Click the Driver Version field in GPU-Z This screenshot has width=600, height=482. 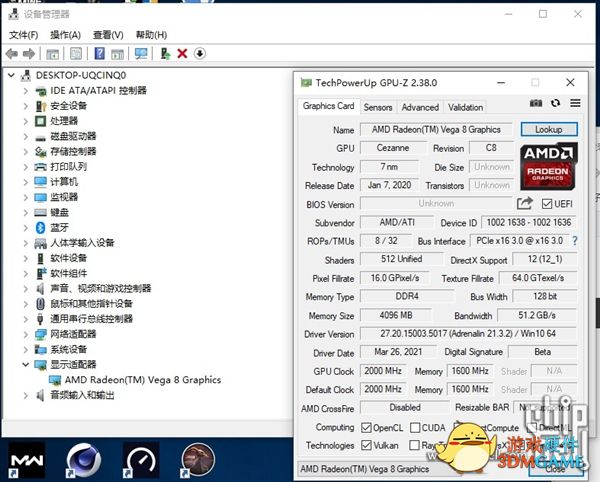[468, 334]
